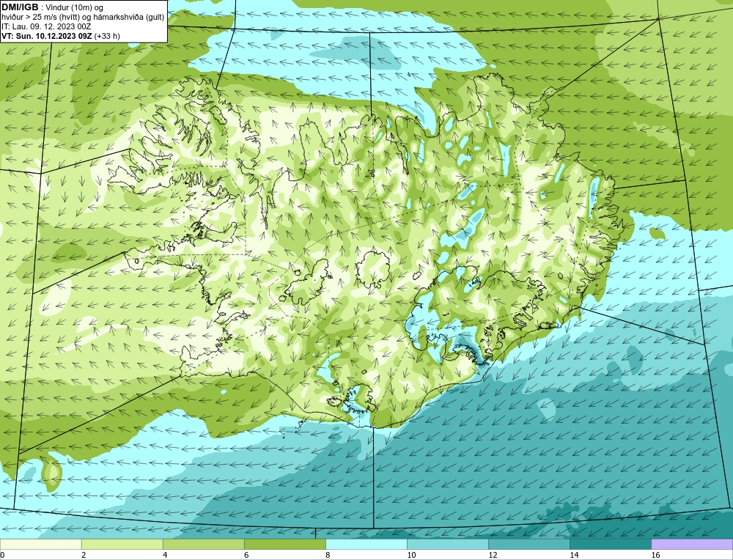Click the 'Vindur (10m) og' label

coord(74,8)
